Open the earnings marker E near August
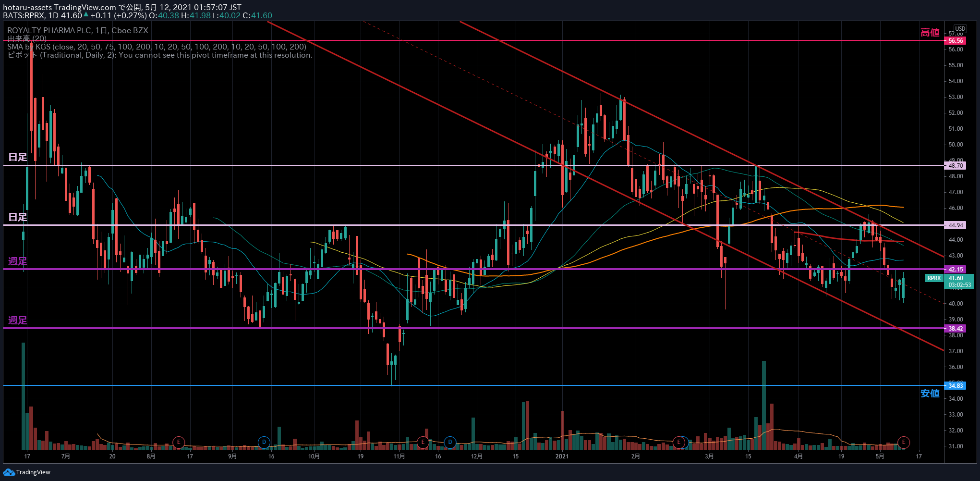This screenshot has width=980, height=481. click(x=179, y=442)
